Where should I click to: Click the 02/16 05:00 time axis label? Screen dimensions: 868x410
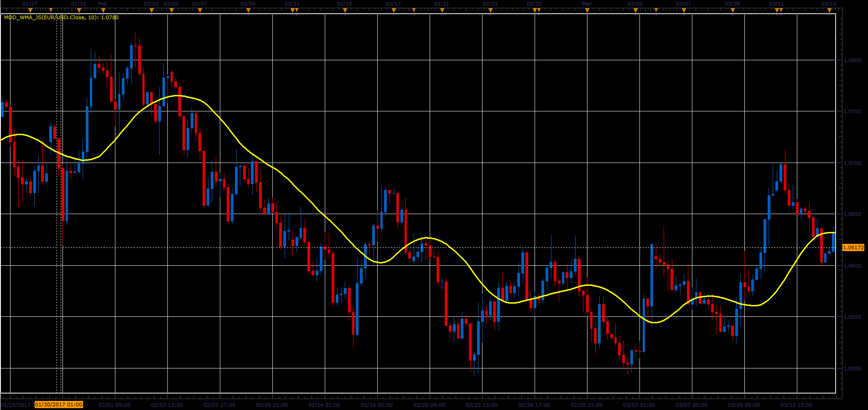pyautogui.click(x=377, y=405)
